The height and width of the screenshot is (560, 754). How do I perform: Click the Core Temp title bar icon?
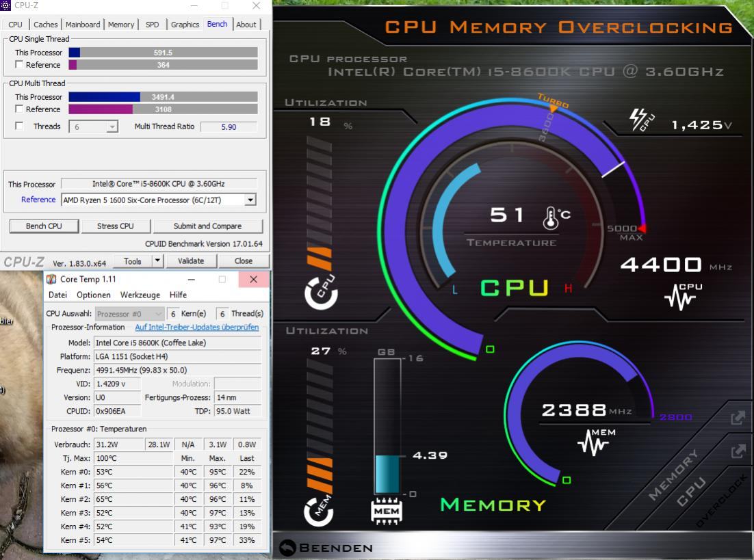point(51,279)
